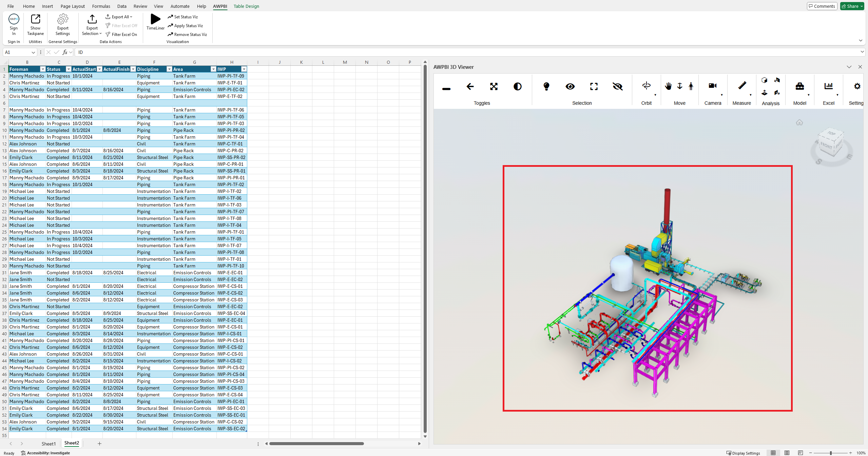Add a new sheet with plus button

point(99,443)
